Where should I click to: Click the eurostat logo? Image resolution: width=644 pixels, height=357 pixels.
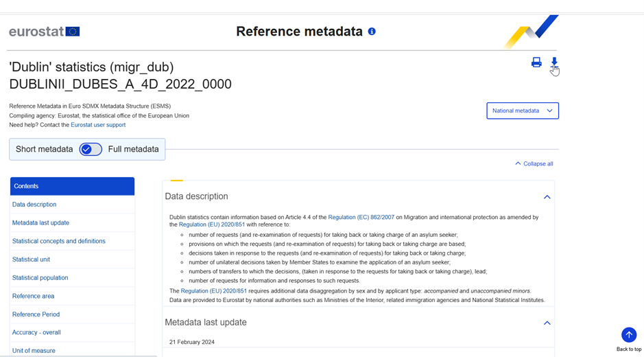(x=45, y=32)
